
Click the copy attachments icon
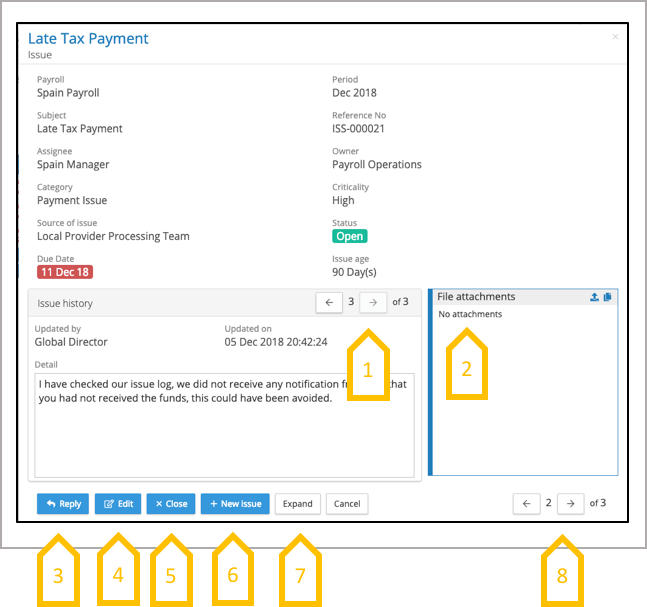[608, 298]
